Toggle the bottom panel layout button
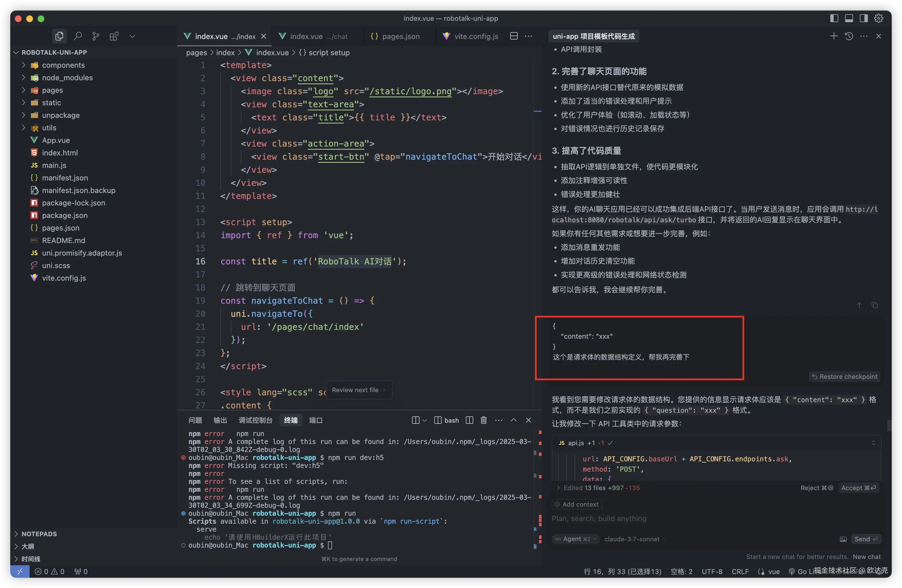Image resolution: width=902 pixels, height=588 pixels. click(849, 18)
